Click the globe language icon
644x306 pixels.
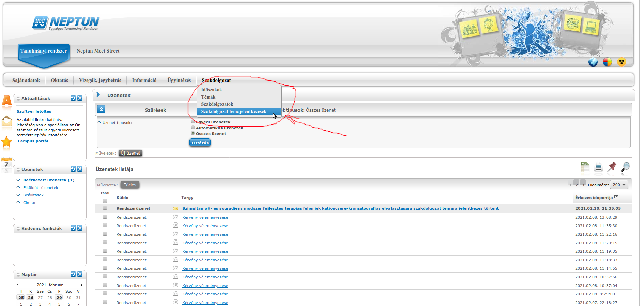pos(593,62)
